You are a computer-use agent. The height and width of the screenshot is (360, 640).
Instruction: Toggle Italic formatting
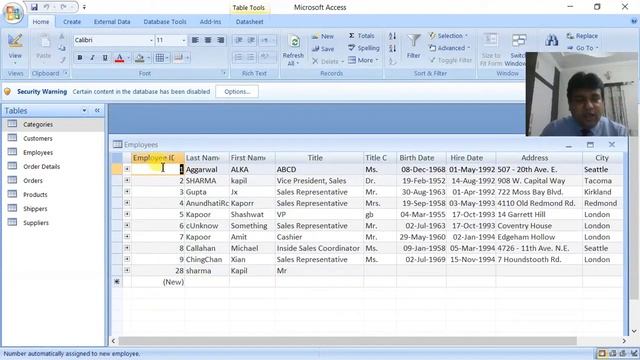point(92,58)
